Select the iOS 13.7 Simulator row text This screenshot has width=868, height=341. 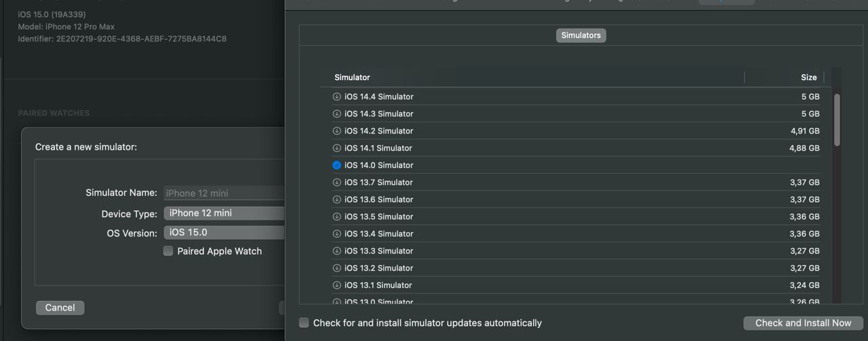pyautogui.click(x=378, y=182)
